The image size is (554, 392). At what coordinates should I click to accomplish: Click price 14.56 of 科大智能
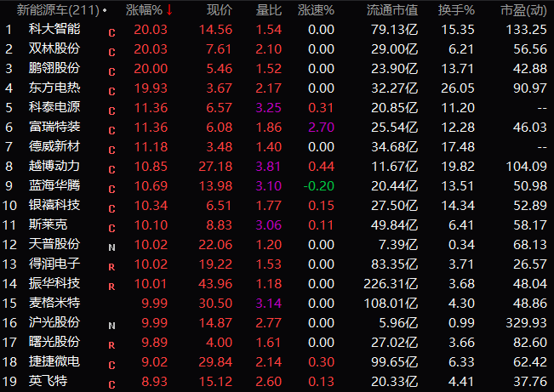tap(215, 30)
